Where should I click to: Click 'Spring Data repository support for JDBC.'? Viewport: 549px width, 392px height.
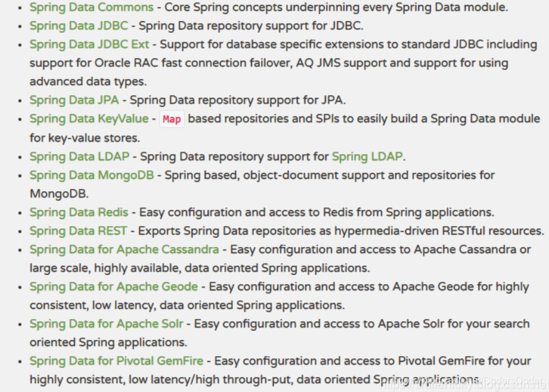[x=251, y=26]
